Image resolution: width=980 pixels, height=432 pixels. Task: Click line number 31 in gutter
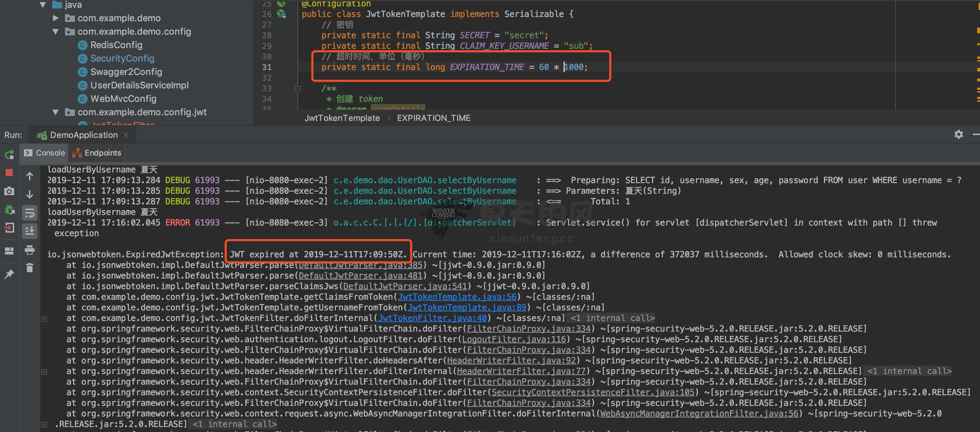click(x=267, y=67)
